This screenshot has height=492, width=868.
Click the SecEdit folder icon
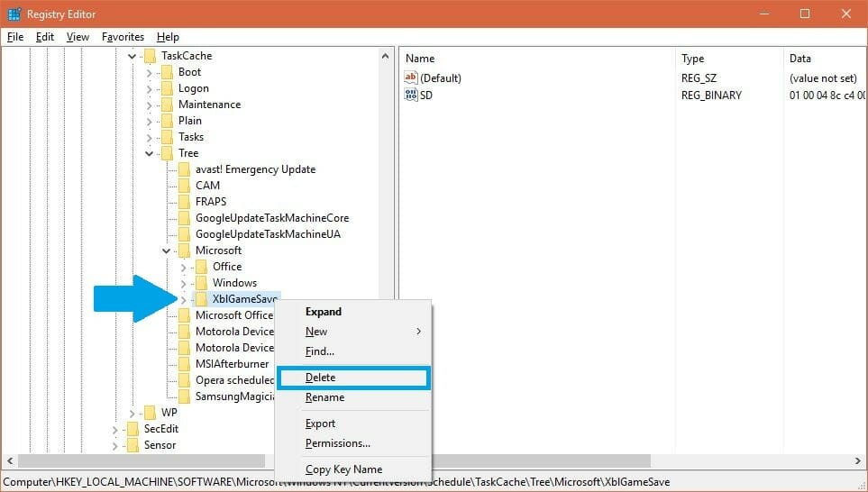(132, 429)
